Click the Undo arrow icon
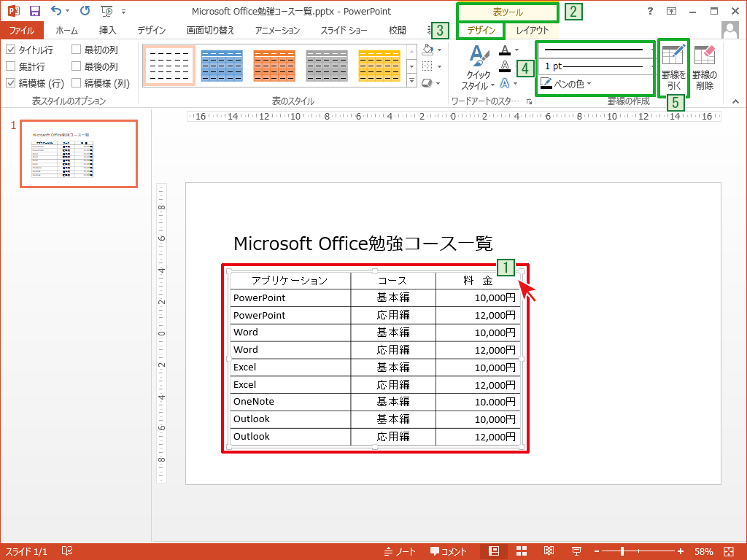747x560 pixels. (x=57, y=12)
